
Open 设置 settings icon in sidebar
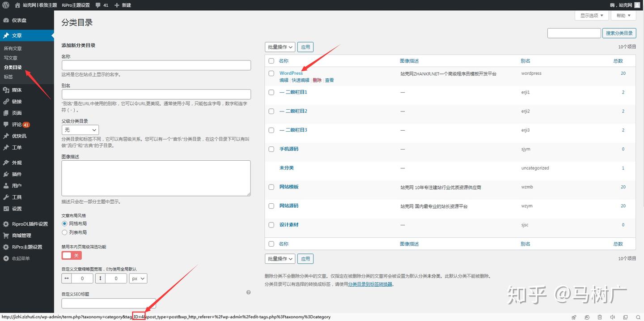click(6, 209)
